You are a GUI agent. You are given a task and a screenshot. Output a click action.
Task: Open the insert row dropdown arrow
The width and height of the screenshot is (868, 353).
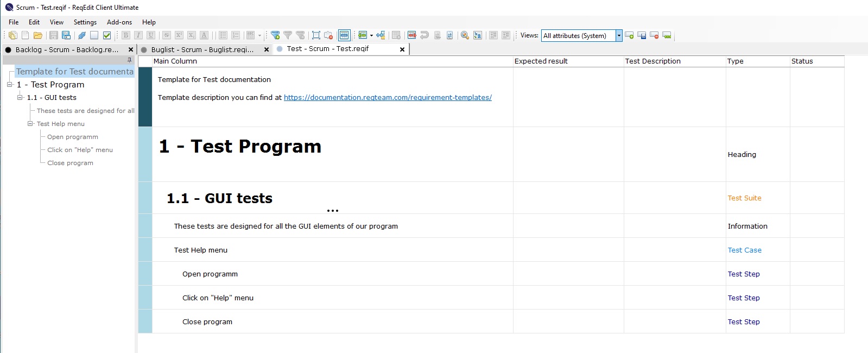(371, 36)
